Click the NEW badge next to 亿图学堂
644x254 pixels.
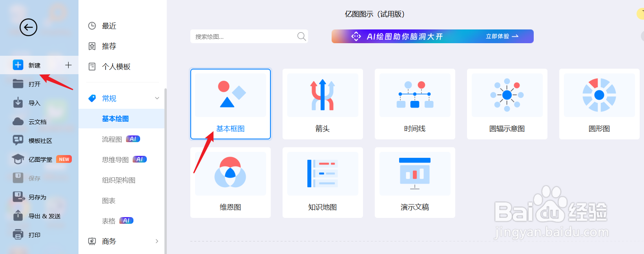pyautogui.click(x=64, y=159)
